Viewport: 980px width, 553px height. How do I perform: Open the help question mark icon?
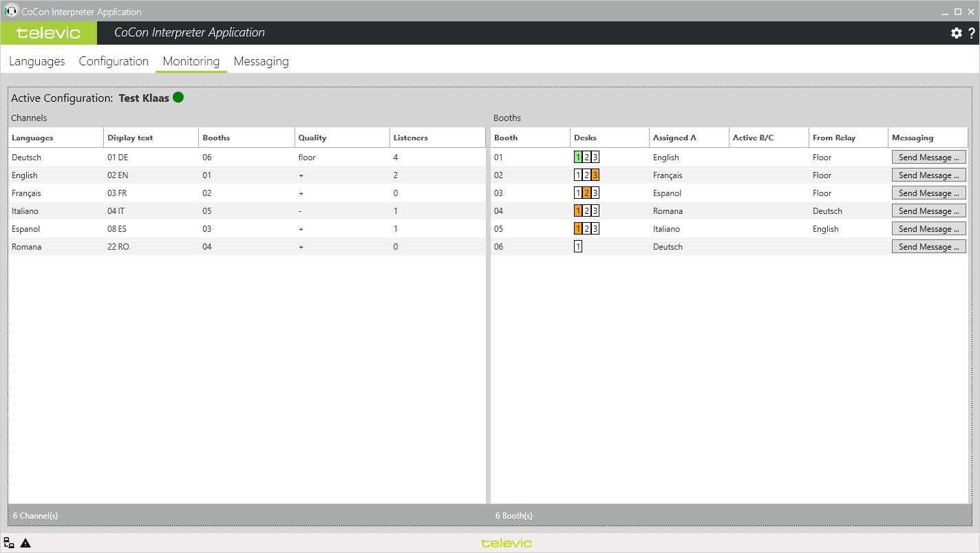pyautogui.click(x=972, y=33)
